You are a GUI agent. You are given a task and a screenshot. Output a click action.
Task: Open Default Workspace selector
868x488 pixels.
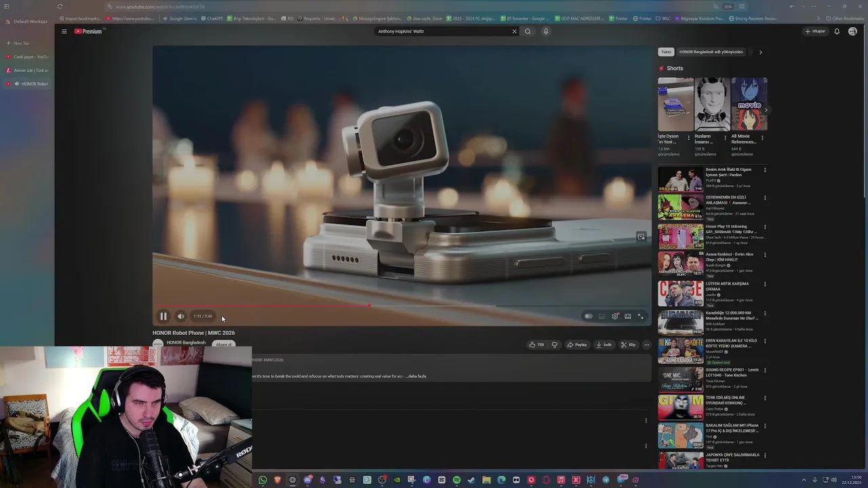tap(27, 22)
